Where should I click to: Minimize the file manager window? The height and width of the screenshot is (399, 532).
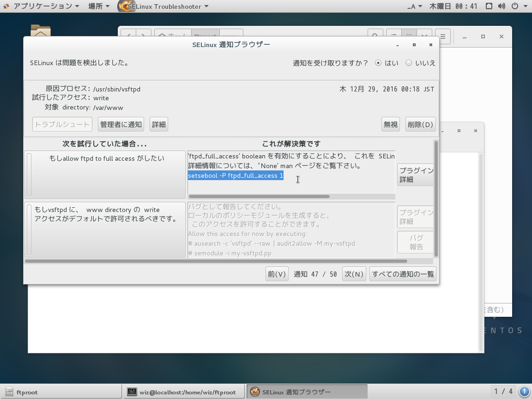[x=465, y=36]
